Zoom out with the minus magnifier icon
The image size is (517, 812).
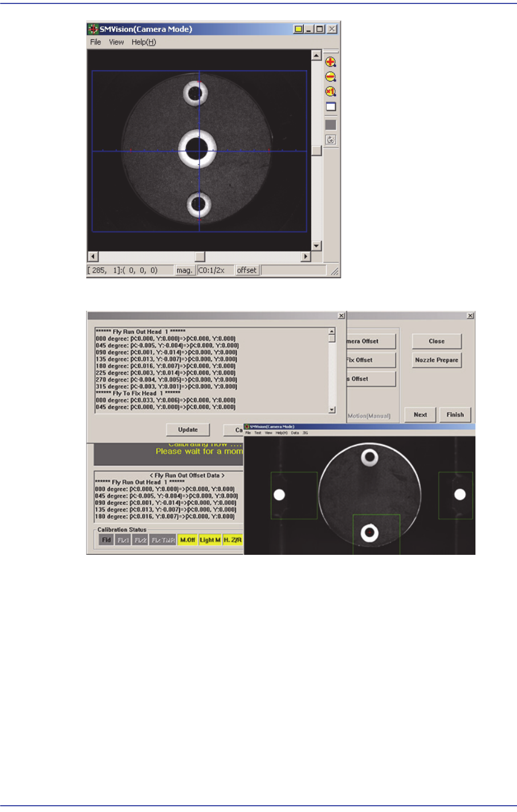331,77
